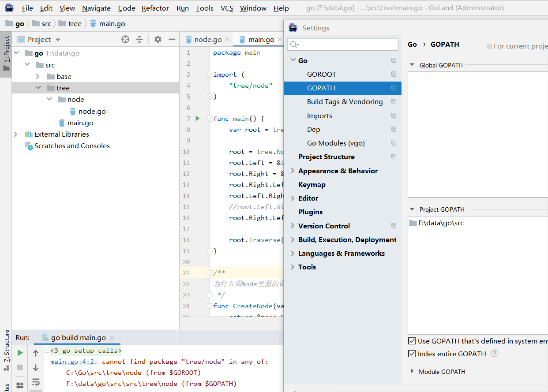
Task: Click the settings search field
Action: (342, 45)
